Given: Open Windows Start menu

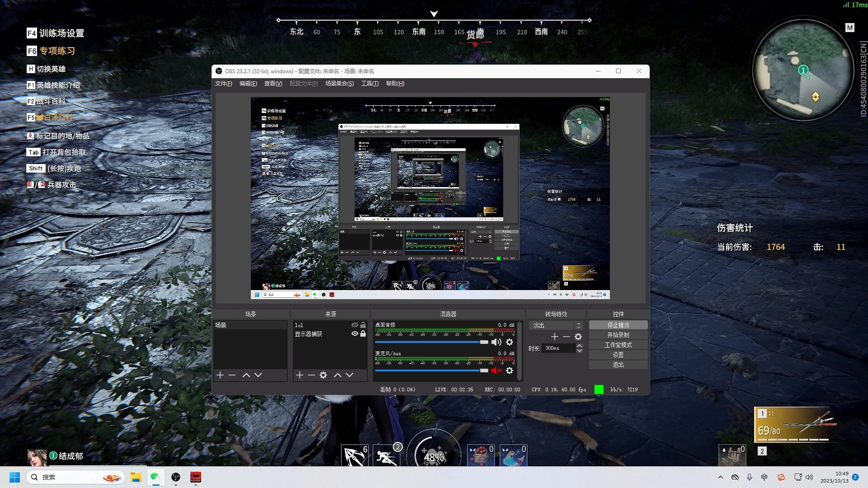Looking at the screenshot, I should click(x=14, y=477).
